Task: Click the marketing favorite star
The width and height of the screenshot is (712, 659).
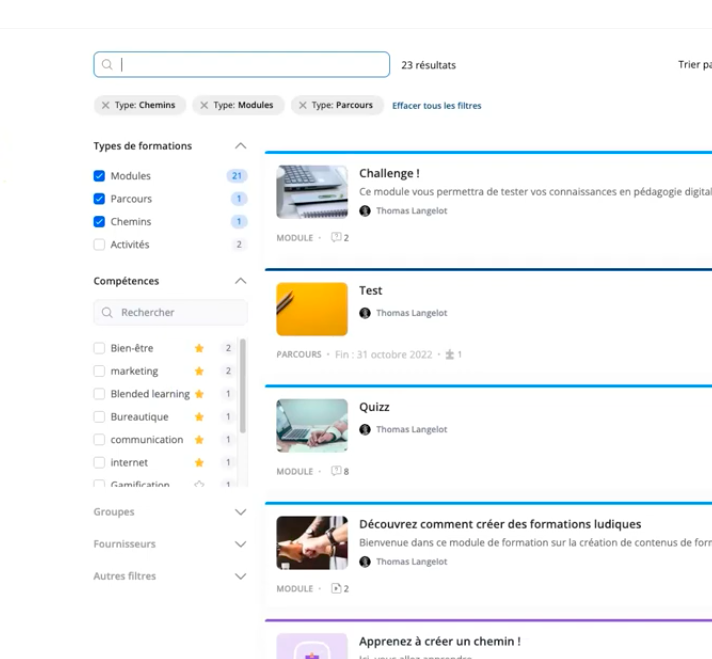Action: click(199, 371)
